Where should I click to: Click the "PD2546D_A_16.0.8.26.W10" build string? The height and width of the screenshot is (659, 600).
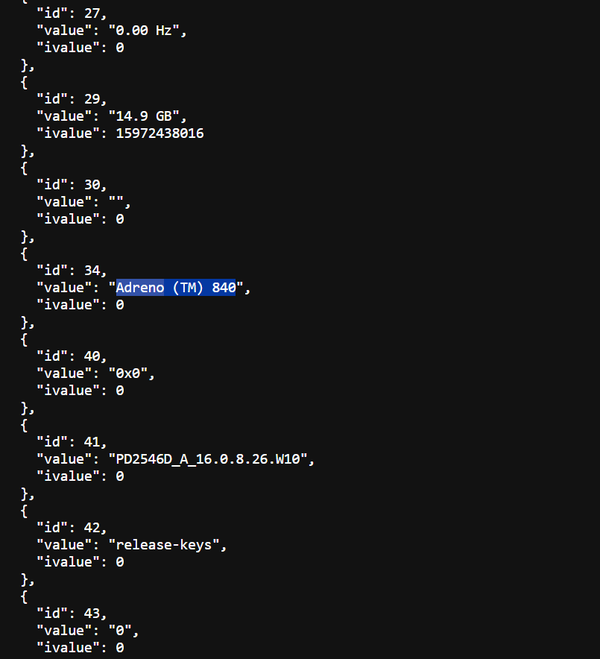tap(215, 459)
